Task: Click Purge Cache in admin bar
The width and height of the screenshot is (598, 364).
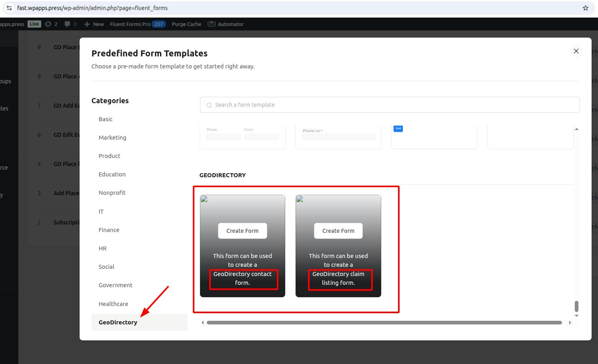Action: pyautogui.click(x=186, y=24)
